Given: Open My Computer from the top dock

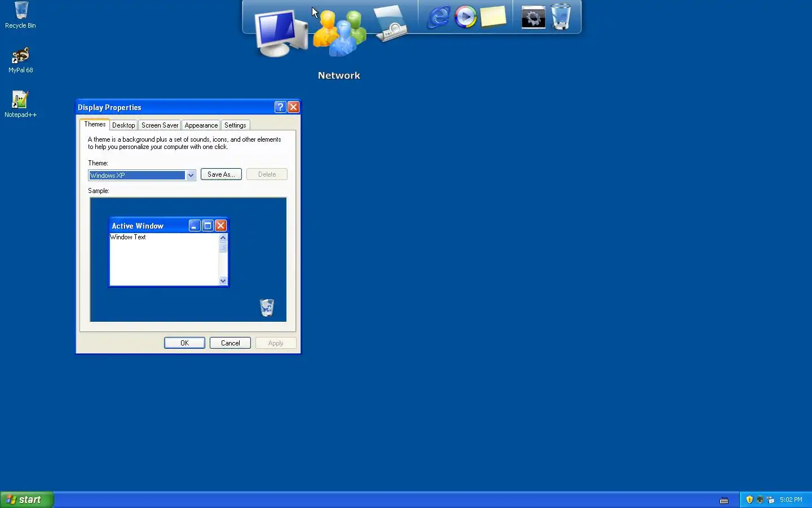Looking at the screenshot, I should (280, 33).
